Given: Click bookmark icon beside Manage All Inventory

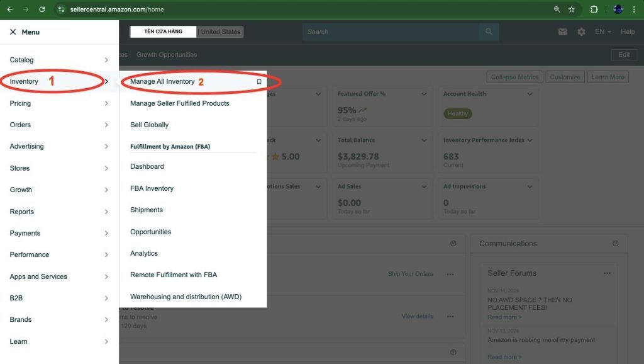Looking at the screenshot, I should pos(258,82).
